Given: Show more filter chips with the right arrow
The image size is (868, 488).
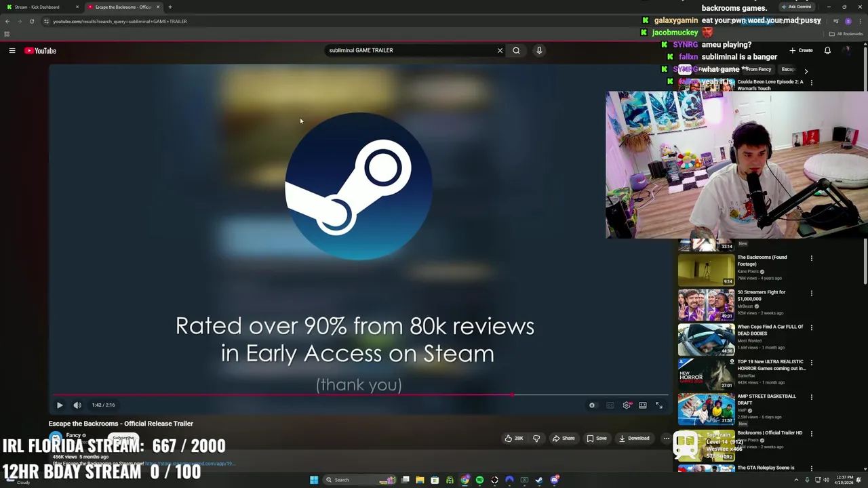Looking at the screenshot, I should (x=806, y=70).
